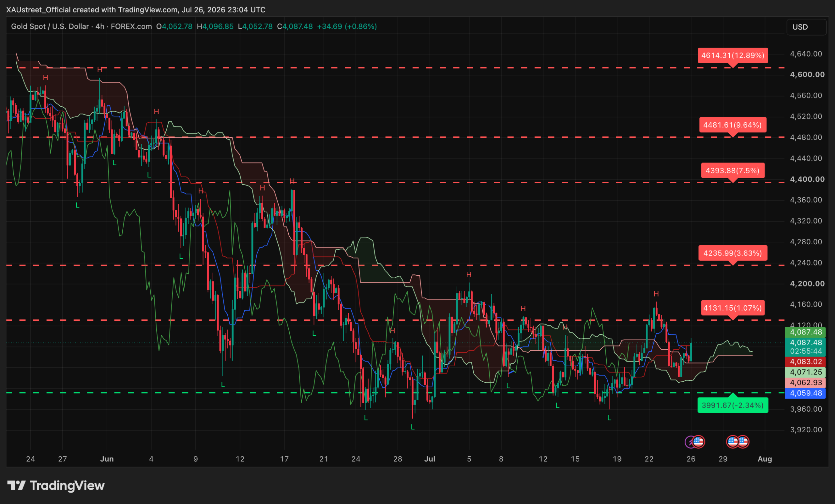Click the 4,280.00 price axis label
This screenshot has height=504, width=835.
point(806,242)
